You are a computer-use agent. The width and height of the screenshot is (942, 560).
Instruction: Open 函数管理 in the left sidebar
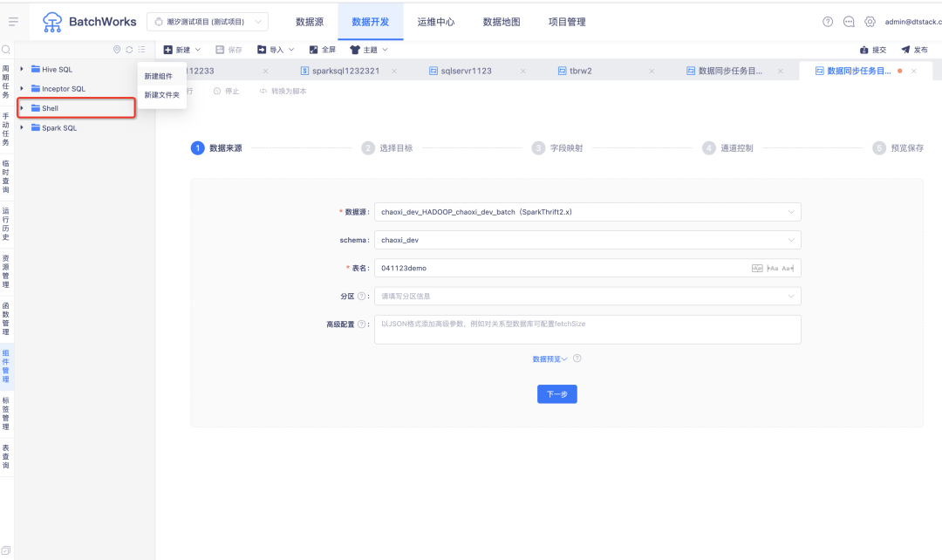click(6, 319)
